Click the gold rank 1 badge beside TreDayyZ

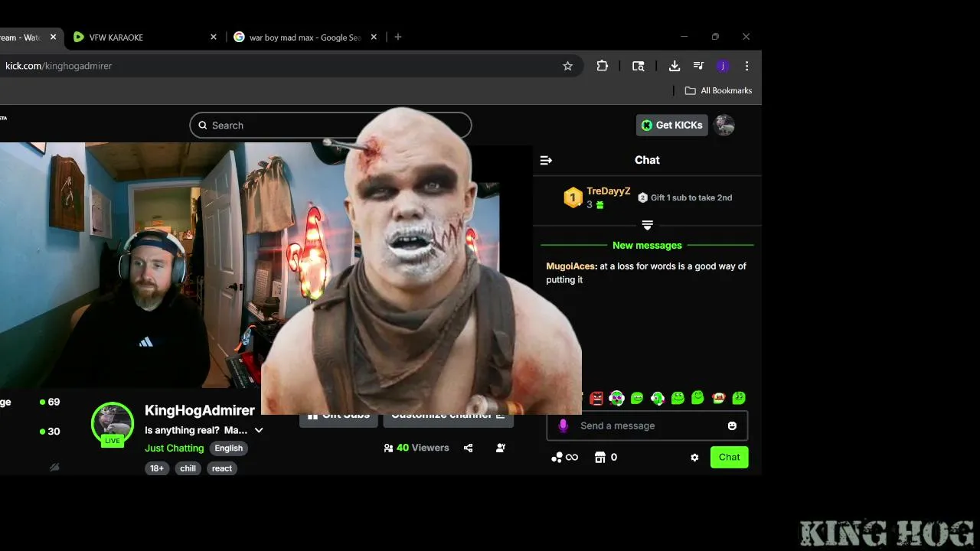573,197
